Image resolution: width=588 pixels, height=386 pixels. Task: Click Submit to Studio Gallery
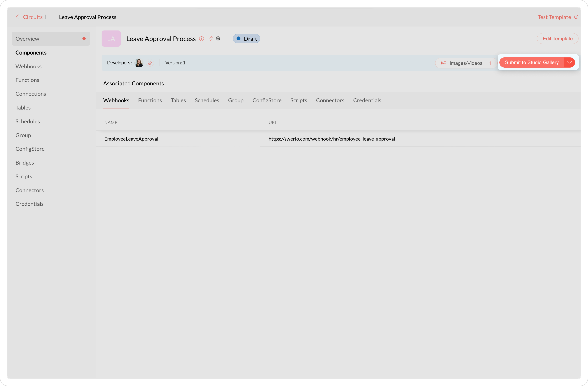click(x=532, y=62)
